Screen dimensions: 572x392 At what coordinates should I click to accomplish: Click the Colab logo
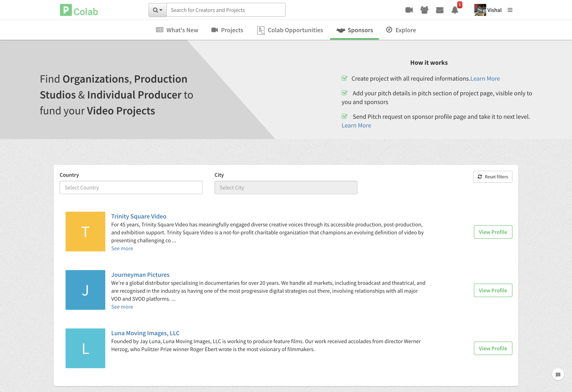click(x=79, y=10)
